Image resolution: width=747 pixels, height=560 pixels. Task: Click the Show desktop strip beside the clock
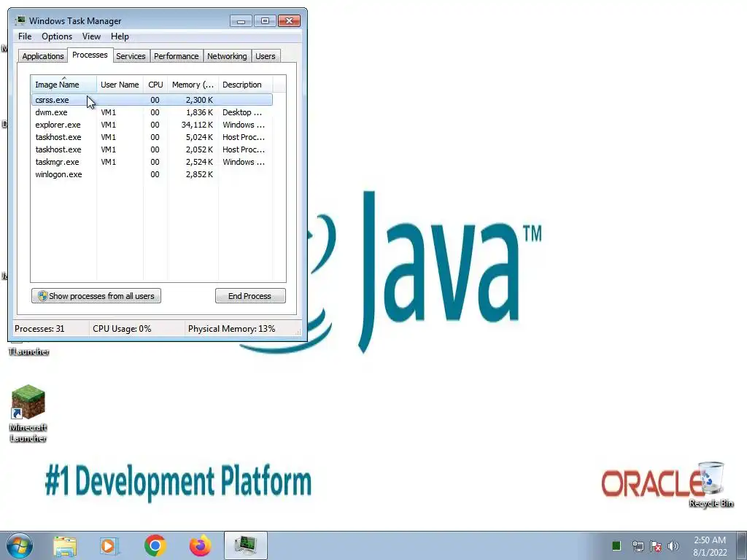[x=741, y=545]
